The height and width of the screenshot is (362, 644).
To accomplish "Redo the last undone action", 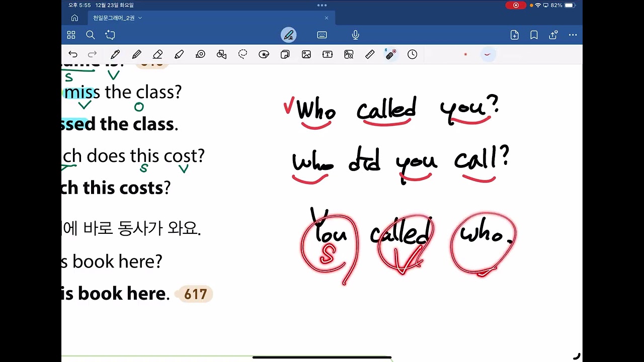I will [x=92, y=54].
